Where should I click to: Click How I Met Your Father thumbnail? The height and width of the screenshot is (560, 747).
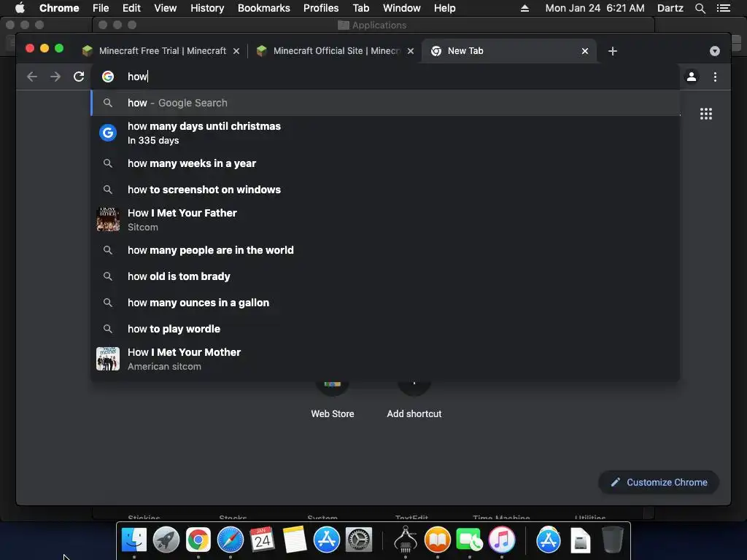tap(108, 219)
